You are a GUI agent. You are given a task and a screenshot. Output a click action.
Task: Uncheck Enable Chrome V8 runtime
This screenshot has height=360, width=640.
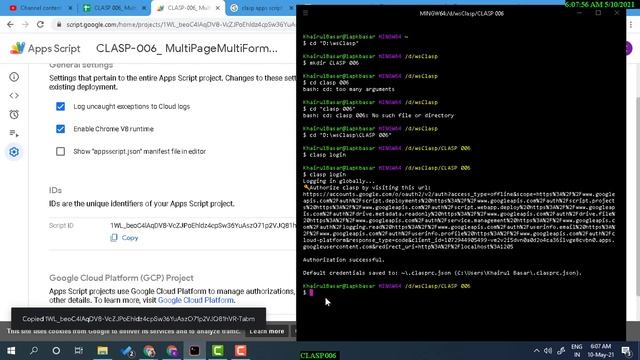point(60,129)
